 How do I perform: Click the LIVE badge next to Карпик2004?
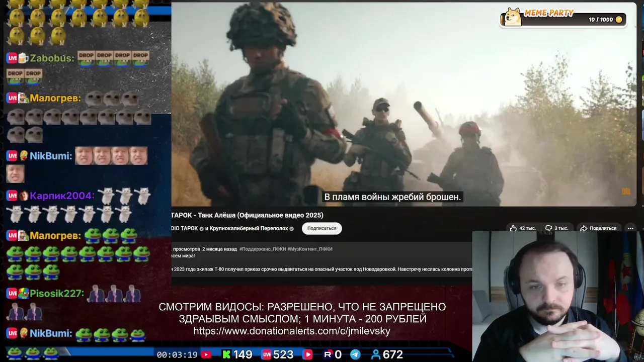click(12, 196)
